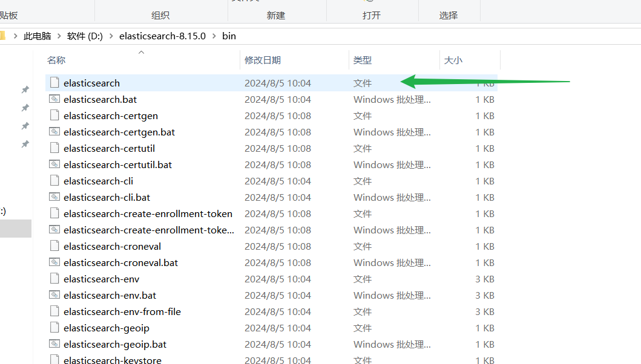Go to 软件 (D:) in the address bar
The image size is (641, 364).
pyautogui.click(x=85, y=36)
